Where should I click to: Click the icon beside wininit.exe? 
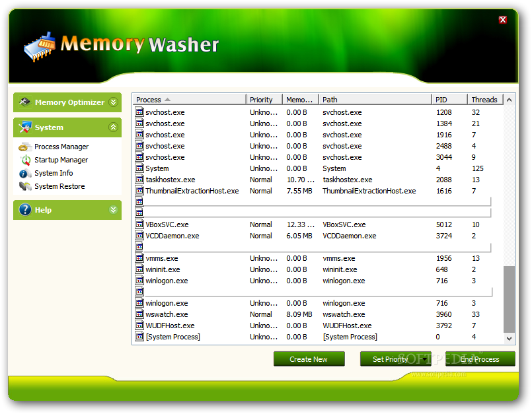139,269
